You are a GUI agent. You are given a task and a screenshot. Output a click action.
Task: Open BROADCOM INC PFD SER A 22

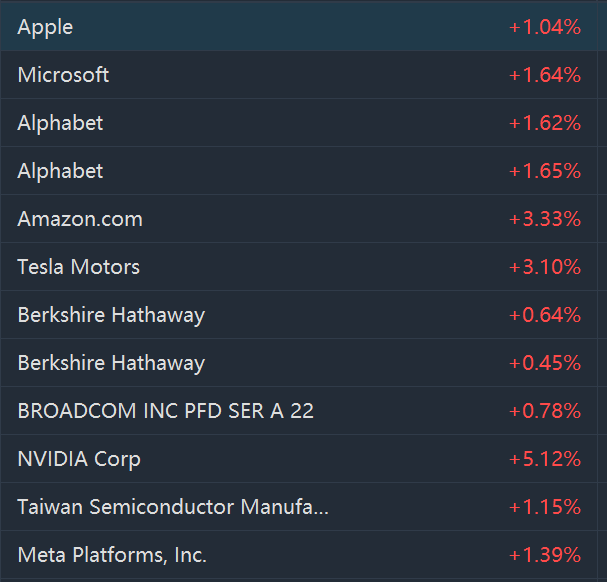165,411
